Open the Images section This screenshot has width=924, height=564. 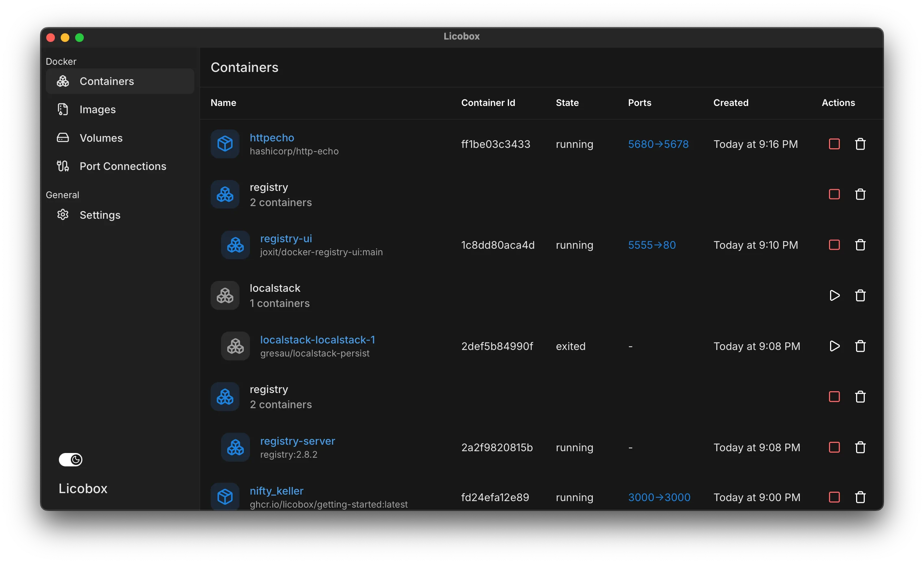[98, 109]
